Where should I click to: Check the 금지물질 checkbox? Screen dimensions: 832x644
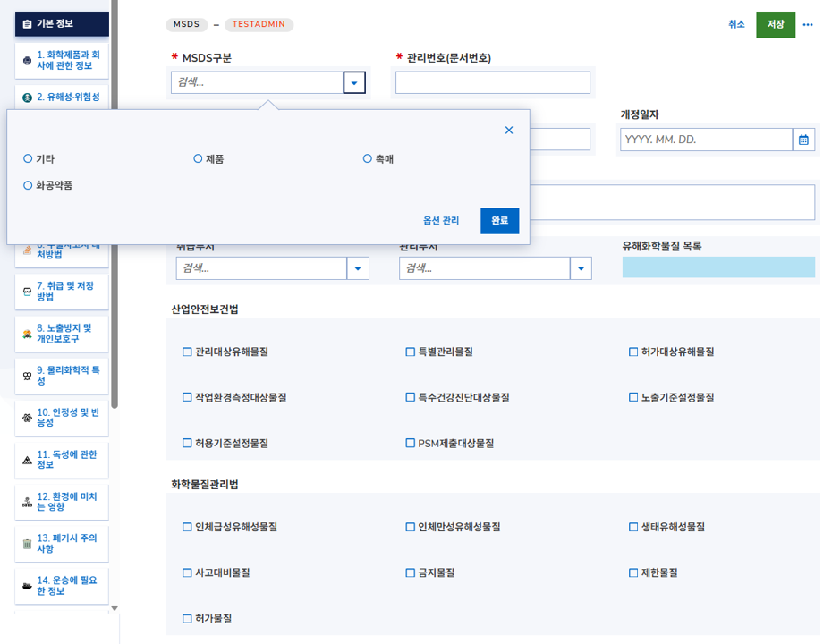click(x=410, y=573)
